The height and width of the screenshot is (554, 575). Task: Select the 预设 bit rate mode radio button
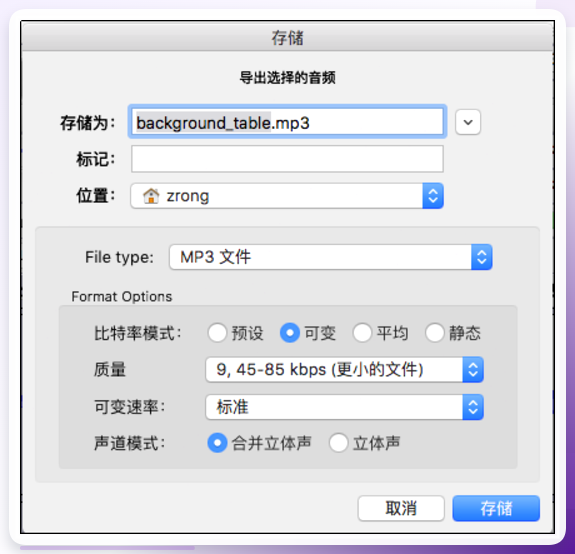(217, 333)
